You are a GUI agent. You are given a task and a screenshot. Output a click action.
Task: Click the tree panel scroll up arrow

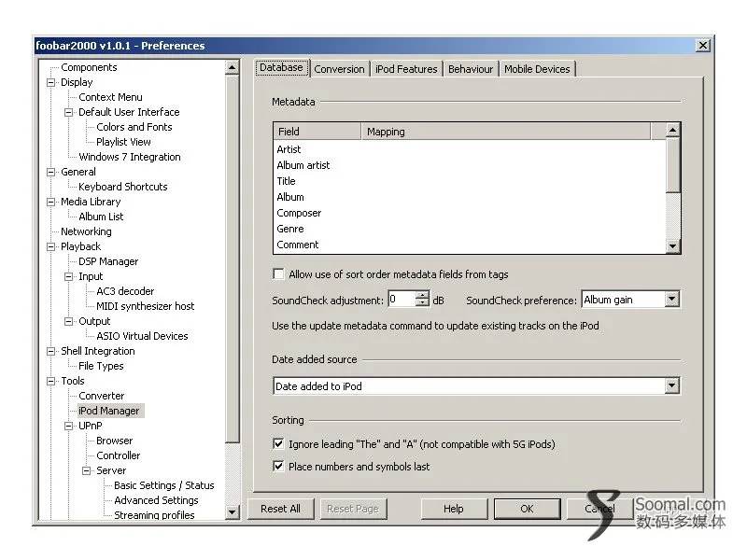pos(232,67)
